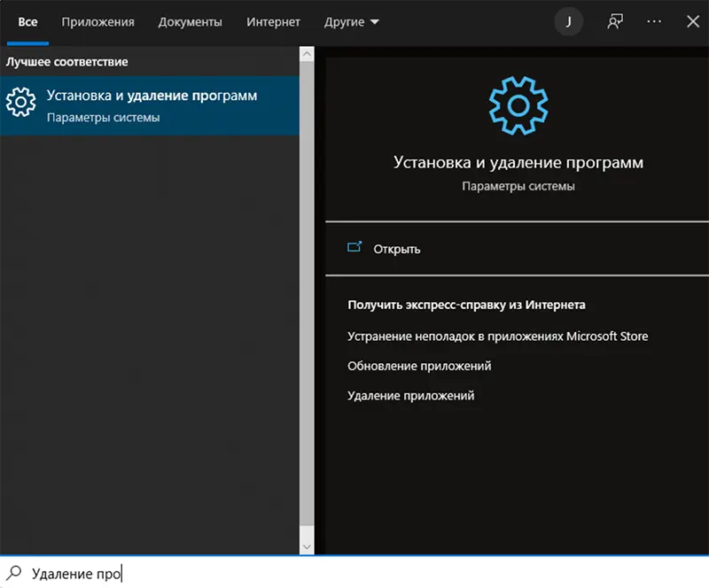Screen dimensions: 709x588
Task: Click the scrollbar down arrow in results
Action: [x=307, y=546]
